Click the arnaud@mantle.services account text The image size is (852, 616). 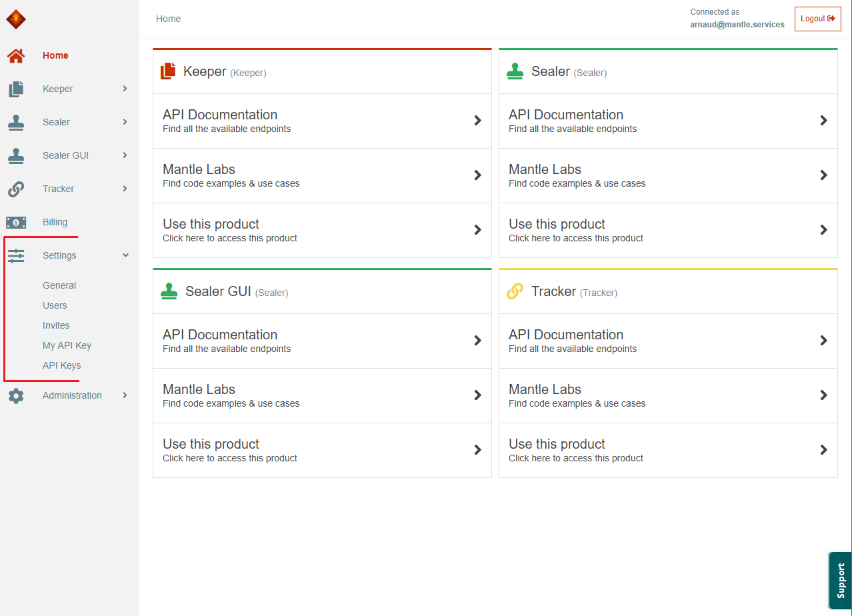(x=737, y=25)
